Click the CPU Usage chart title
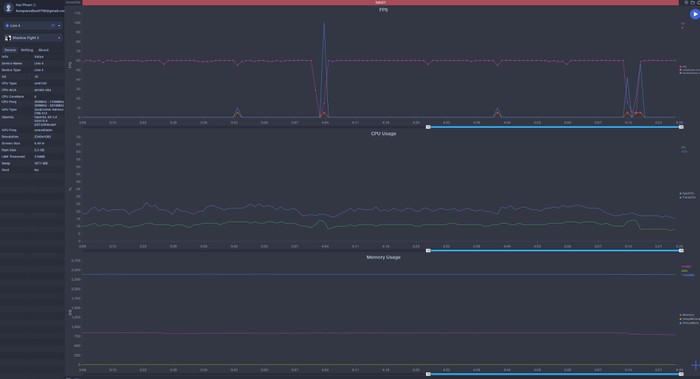Viewport: 700px width, 379px height. [383, 133]
